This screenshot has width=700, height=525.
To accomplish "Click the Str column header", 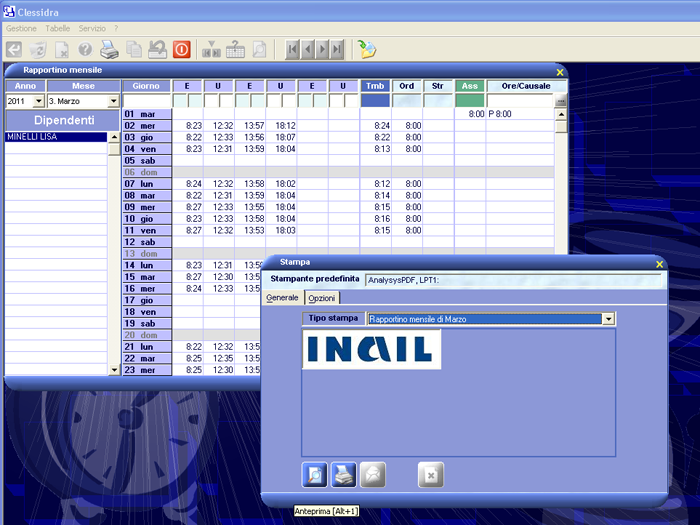I will 438,86.
